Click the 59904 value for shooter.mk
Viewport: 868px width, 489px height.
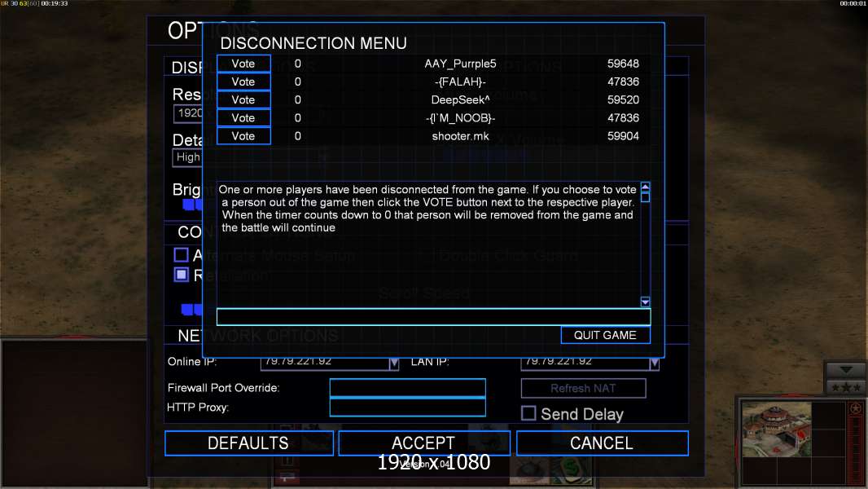(x=623, y=136)
